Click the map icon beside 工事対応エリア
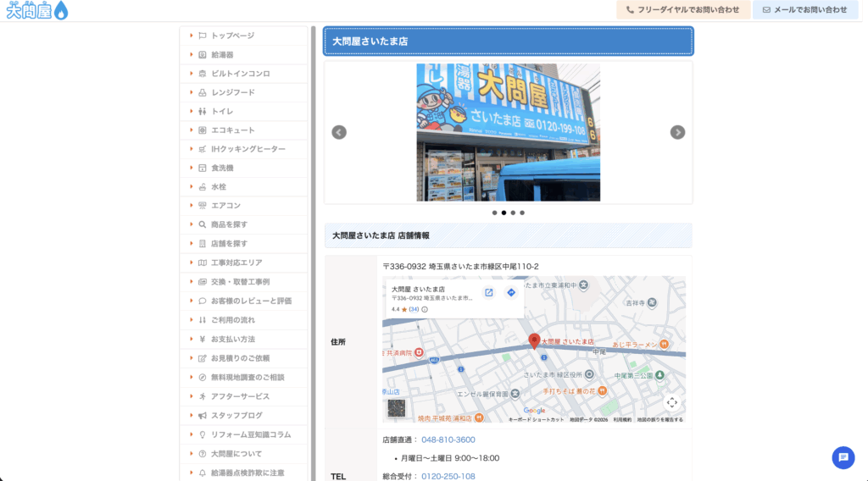868x481 pixels. (202, 263)
